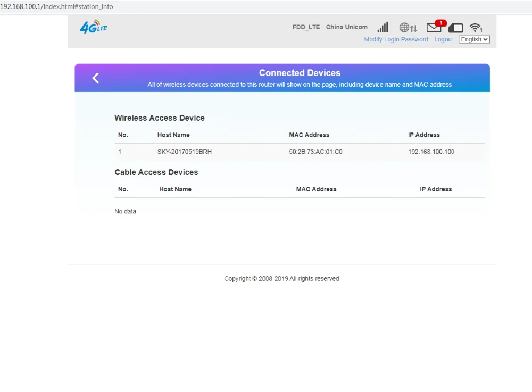
Task: Click the 4G LTE logo
Action: 94,27
